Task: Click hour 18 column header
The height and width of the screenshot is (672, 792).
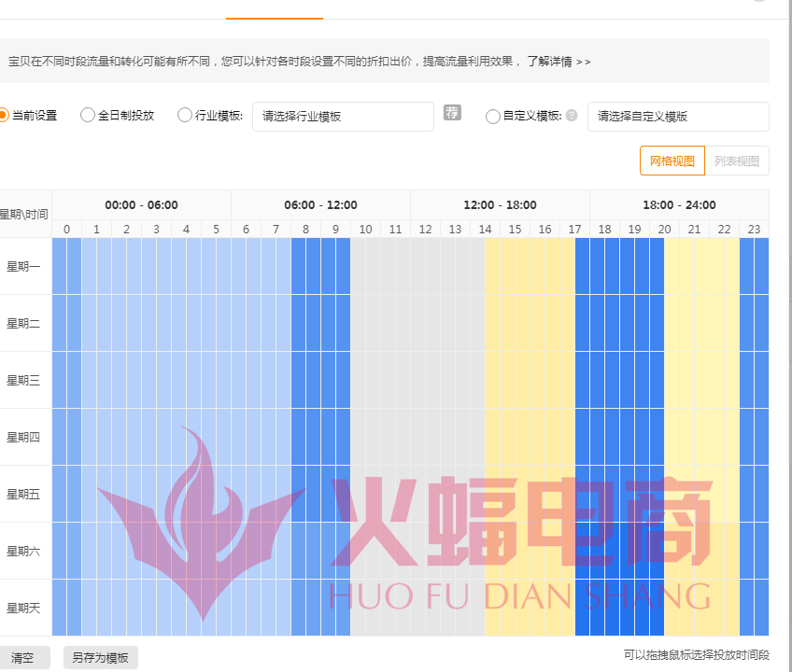Action: 604,230
